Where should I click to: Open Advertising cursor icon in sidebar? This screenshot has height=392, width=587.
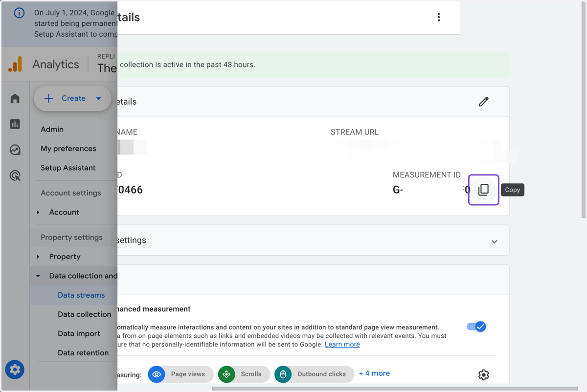[x=15, y=175]
